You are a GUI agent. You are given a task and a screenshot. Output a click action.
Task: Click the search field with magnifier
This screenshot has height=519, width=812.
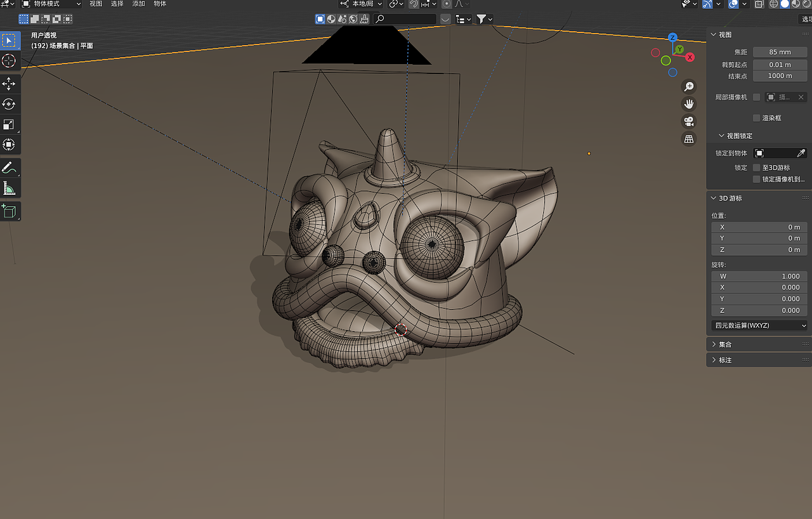[405, 19]
